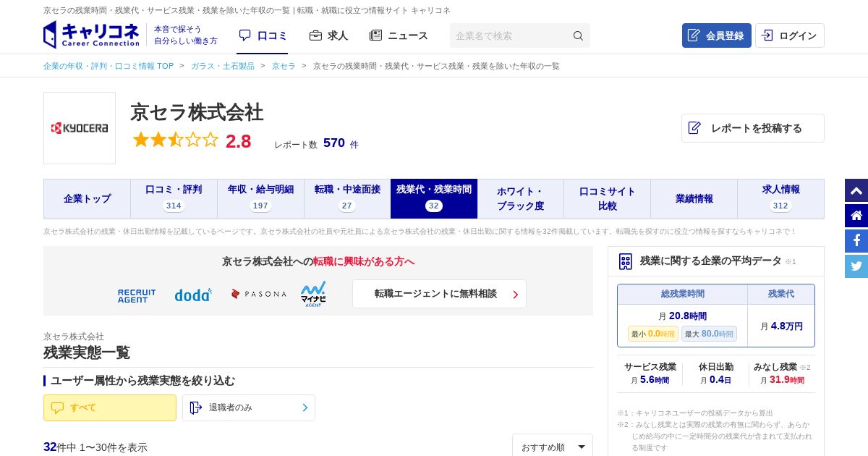Image resolution: width=868 pixels, height=456 pixels.
Task: Click the 最大 80.0時間 badge
Action: tap(709, 334)
